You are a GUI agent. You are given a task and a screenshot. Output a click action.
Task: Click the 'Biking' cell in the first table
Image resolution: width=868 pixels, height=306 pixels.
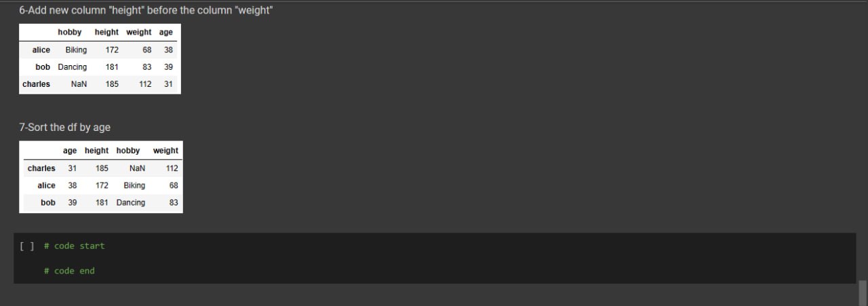click(x=76, y=50)
